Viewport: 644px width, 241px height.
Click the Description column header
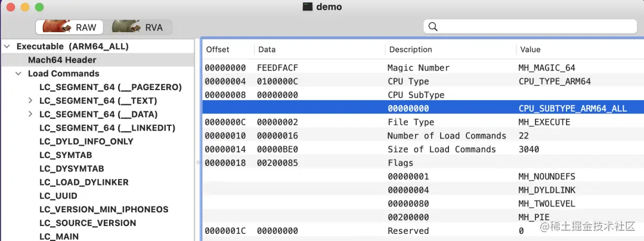(x=410, y=50)
